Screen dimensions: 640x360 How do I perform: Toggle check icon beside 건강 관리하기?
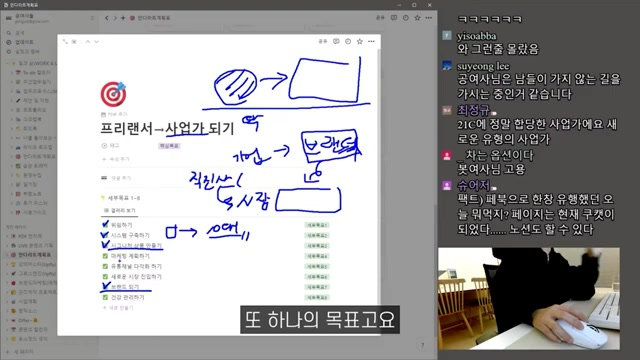pos(105,297)
